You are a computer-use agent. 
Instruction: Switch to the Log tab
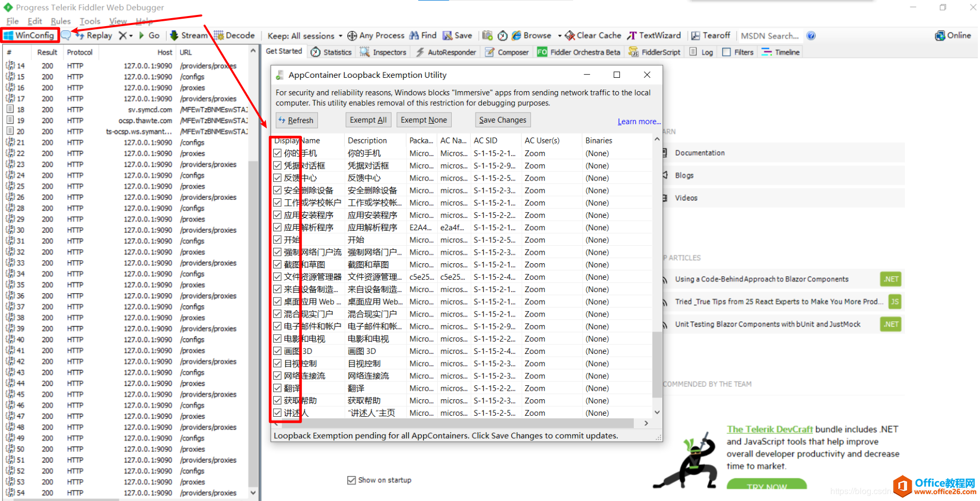[x=701, y=52]
